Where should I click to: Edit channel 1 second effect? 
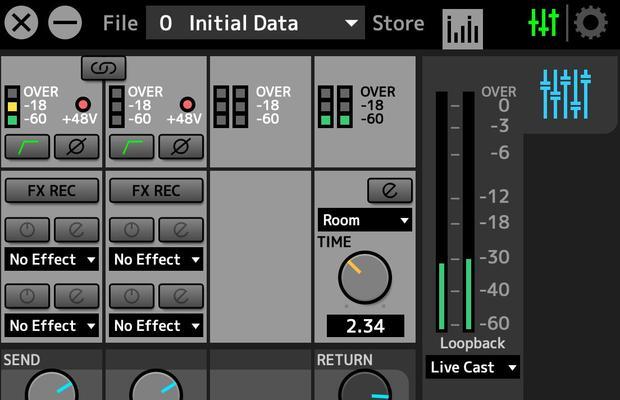pyautogui.click(x=76, y=296)
